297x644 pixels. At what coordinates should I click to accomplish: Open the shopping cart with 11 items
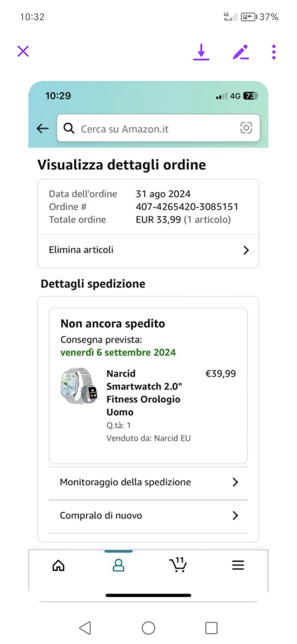click(178, 565)
